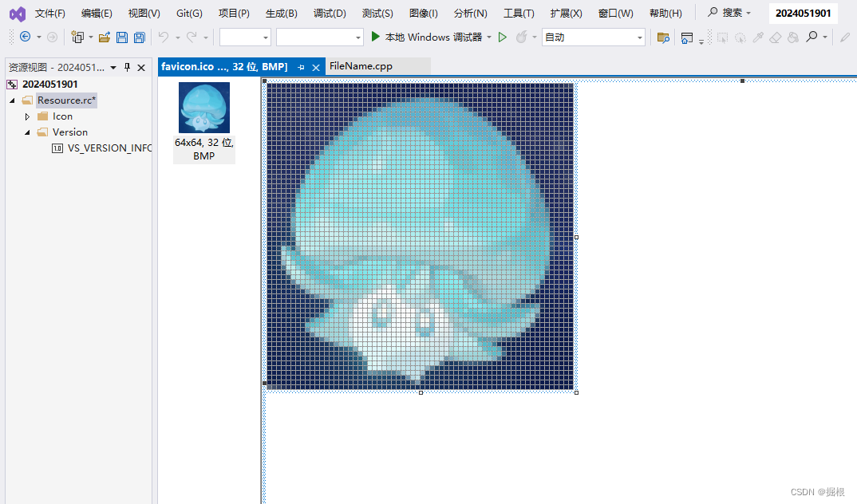Open the 文件(F) menu
Image resolution: width=857 pixels, height=504 pixels.
click(49, 13)
